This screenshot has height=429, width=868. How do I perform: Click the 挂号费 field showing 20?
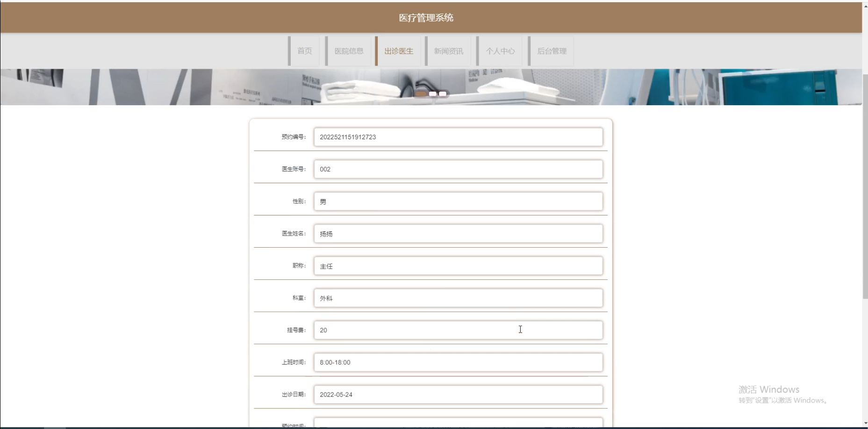click(458, 330)
